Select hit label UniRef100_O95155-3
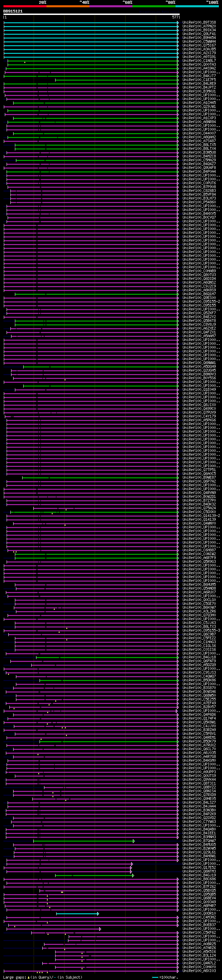The height and width of the screenshot is (980, 222). pyautogui.click(x=201, y=631)
